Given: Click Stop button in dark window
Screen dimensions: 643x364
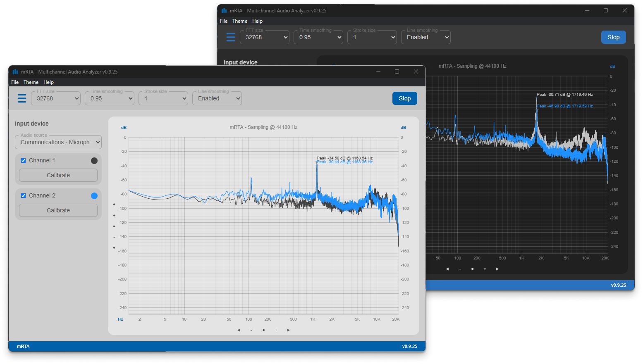Looking at the screenshot, I should pyautogui.click(x=614, y=37).
